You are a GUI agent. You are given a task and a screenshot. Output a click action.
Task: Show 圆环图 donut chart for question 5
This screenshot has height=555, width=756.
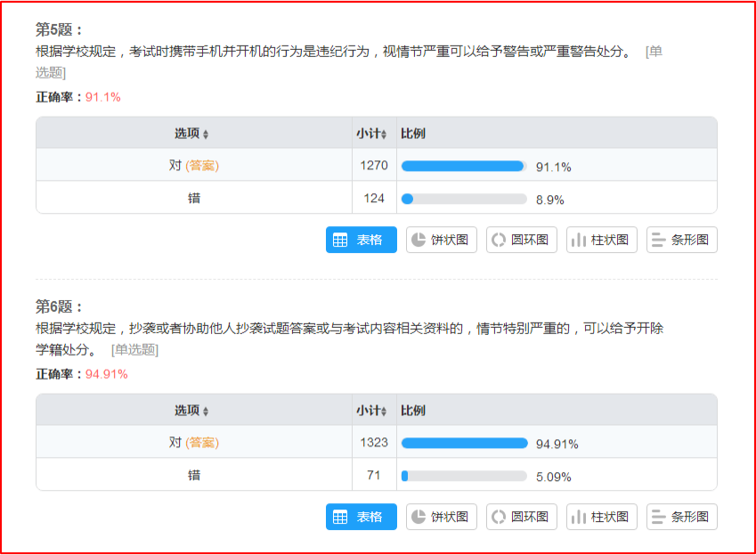pos(522,240)
